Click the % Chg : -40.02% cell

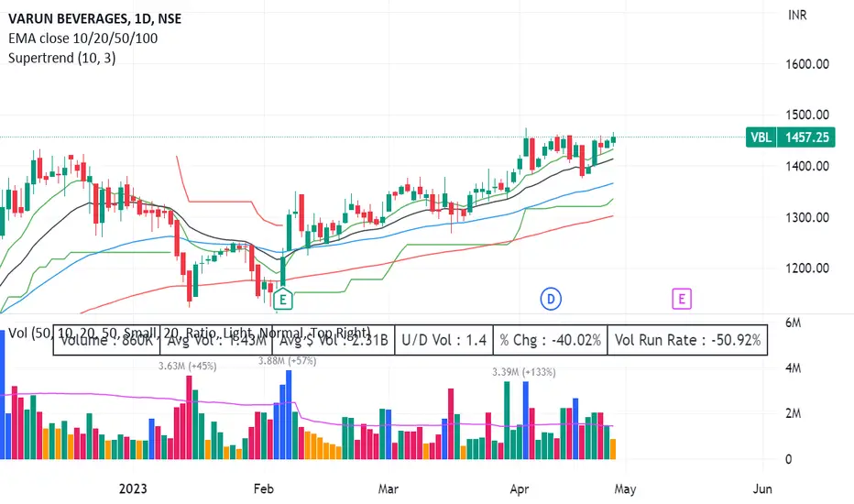tap(550, 341)
